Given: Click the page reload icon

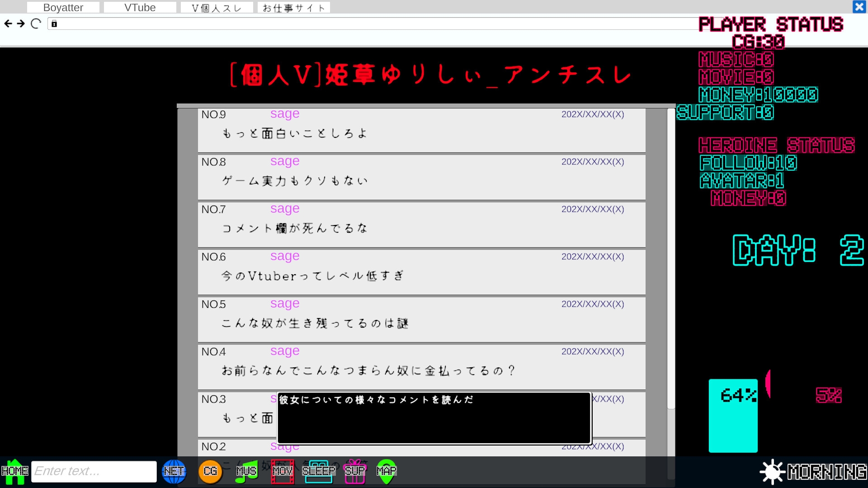Looking at the screenshot, I should [x=35, y=24].
